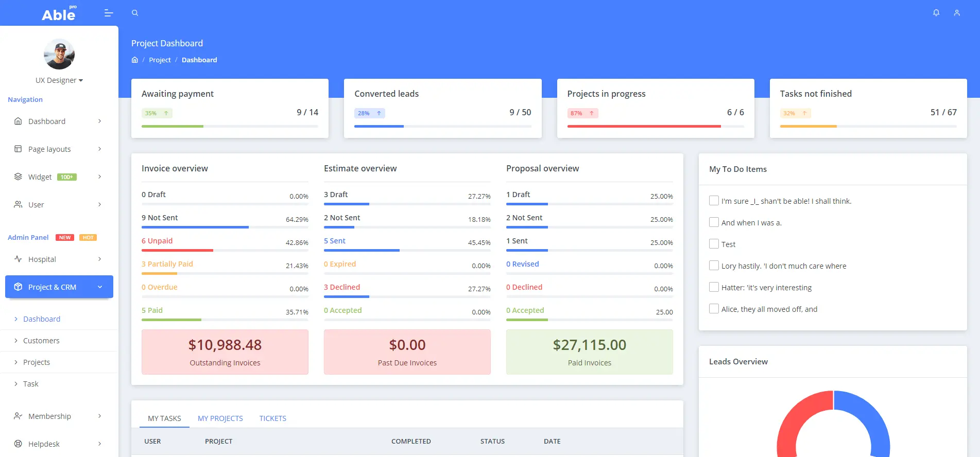Expand the User menu chevron

coord(99,204)
